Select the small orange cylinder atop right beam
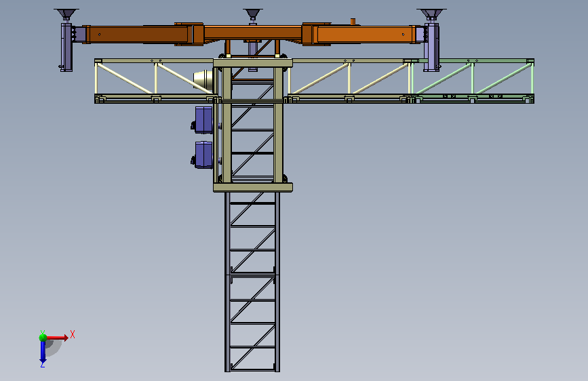588x381 pixels. click(x=353, y=22)
